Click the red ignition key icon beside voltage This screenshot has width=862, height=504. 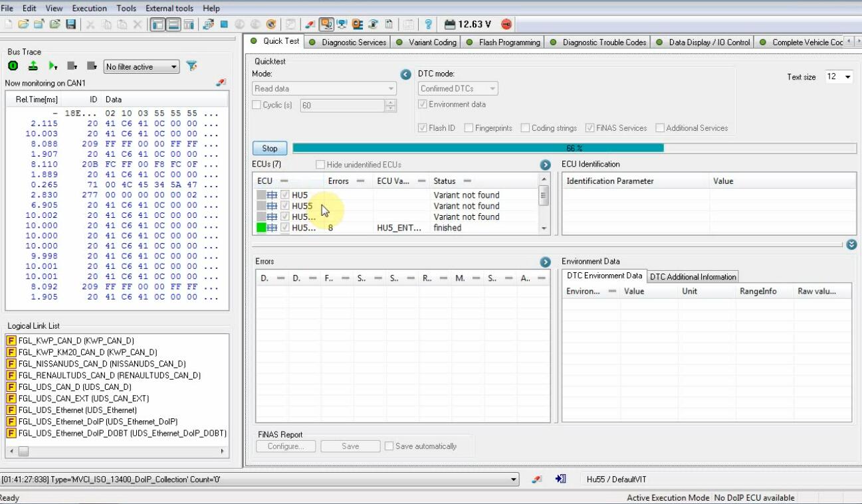(506, 25)
